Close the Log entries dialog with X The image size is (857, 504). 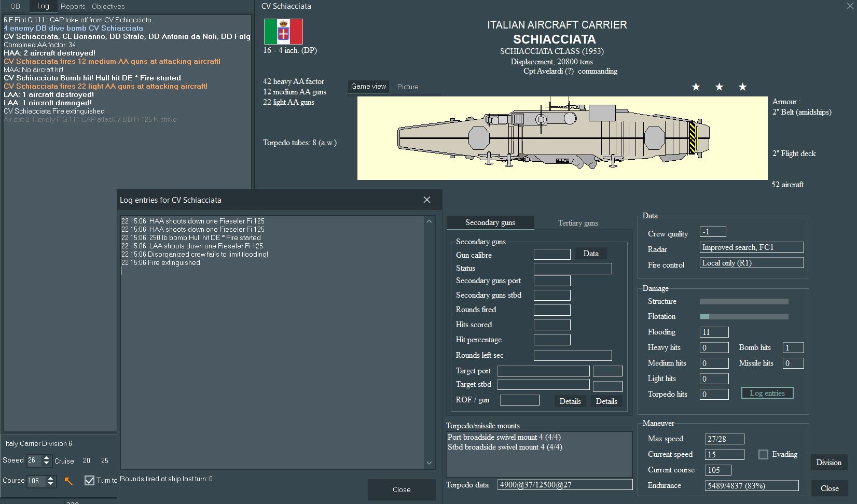pos(427,200)
